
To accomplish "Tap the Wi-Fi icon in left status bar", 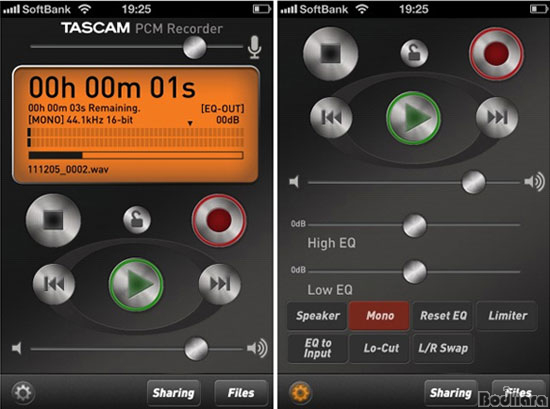I will [x=85, y=8].
